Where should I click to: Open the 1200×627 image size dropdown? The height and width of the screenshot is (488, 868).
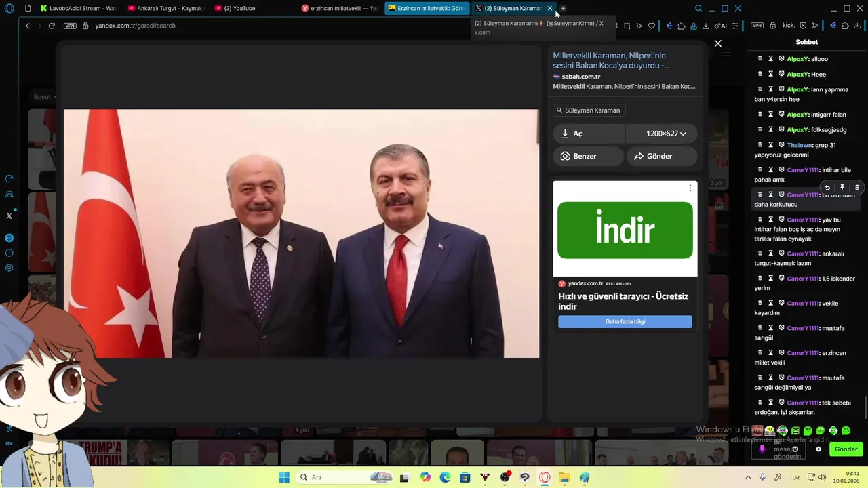[662, 134]
